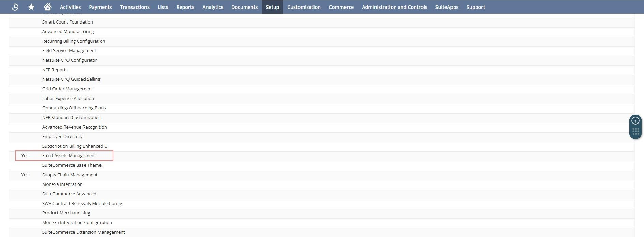Click SuiteCommerce Extension Management entry

[83, 232]
